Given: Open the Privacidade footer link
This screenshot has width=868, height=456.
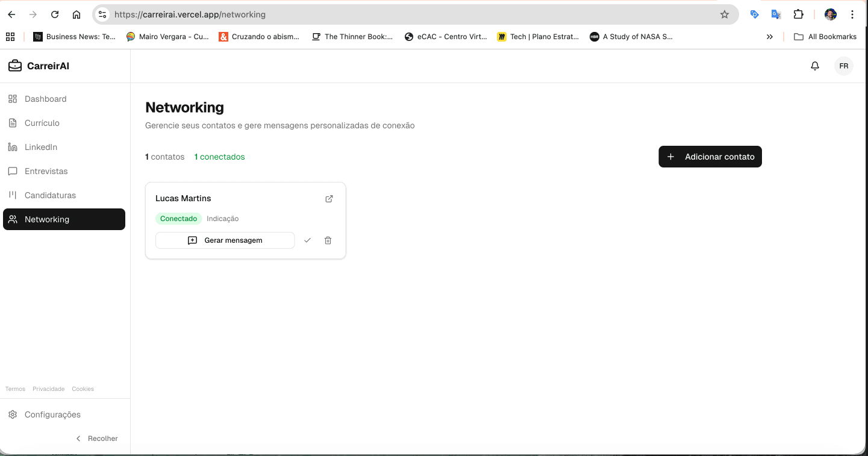Looking at the screenshot, I should pos(48,389).
